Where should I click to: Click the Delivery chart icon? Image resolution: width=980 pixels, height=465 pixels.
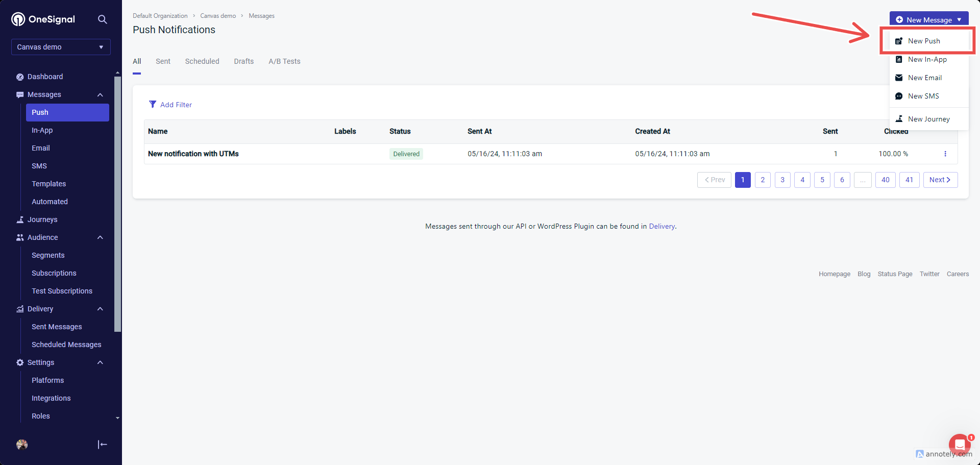20,309
